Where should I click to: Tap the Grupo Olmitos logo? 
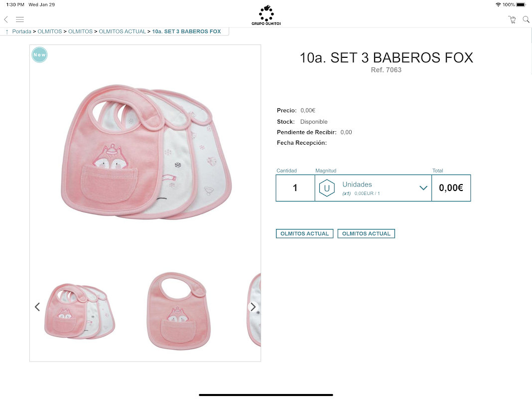266,15
